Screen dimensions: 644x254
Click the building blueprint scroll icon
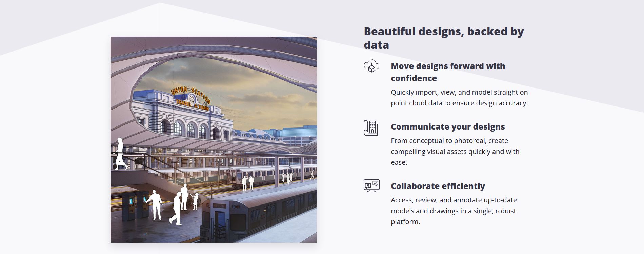tap(371, 128)
